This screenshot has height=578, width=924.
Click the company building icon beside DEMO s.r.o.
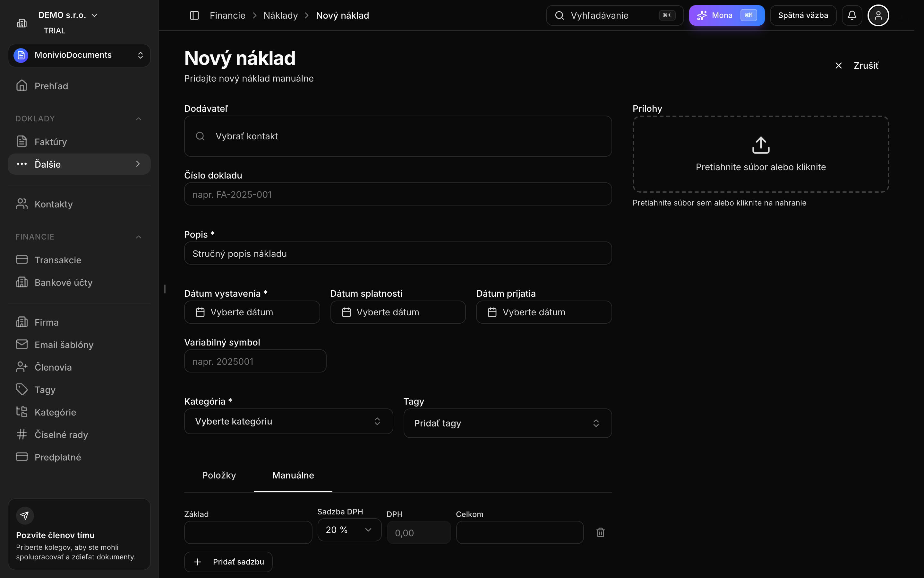coord(22,23)
